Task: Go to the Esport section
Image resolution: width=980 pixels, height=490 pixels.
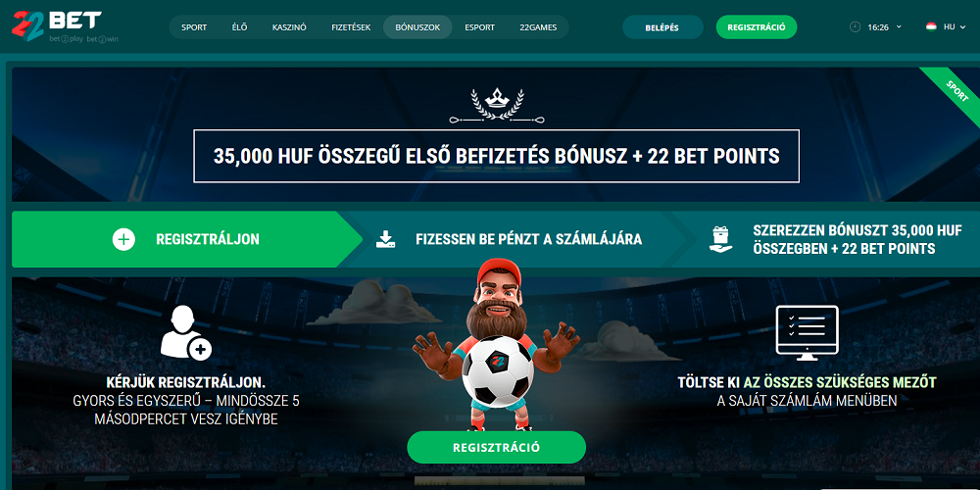Action: pos(479,27)
